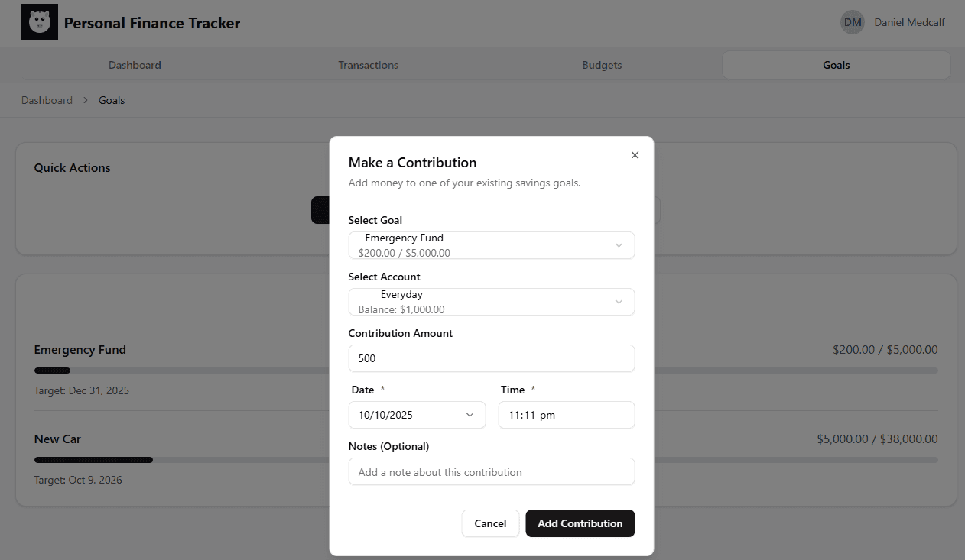Select the Goals tab

(x=836, y=65)
